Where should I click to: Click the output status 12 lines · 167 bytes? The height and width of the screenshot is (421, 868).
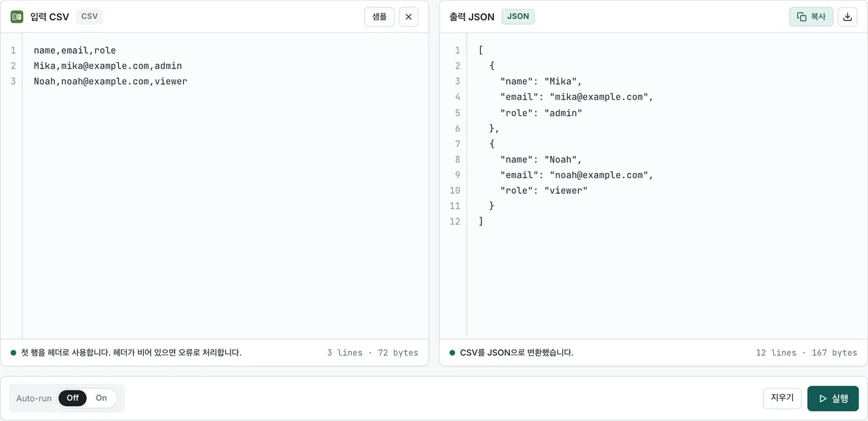[x=806, y=353]
